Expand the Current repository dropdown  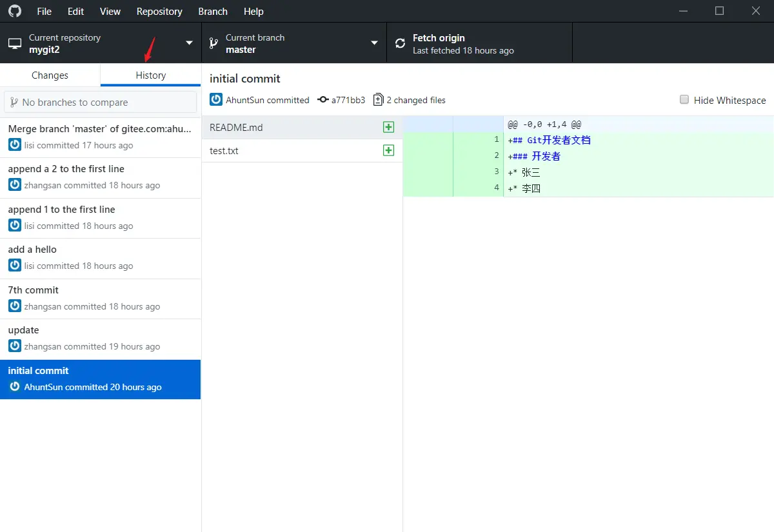click(189, 43)
